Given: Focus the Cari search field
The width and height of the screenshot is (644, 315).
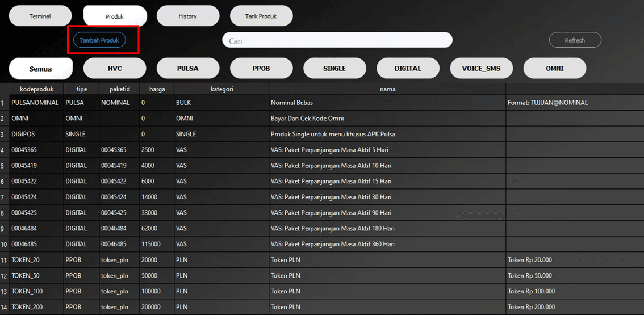Looking at the screenshot, I should click(x=337, y=41).
